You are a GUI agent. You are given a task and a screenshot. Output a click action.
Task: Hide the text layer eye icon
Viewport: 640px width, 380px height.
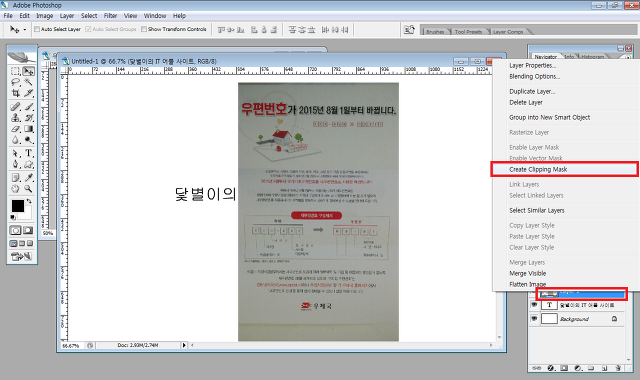[x=534, y=304]
